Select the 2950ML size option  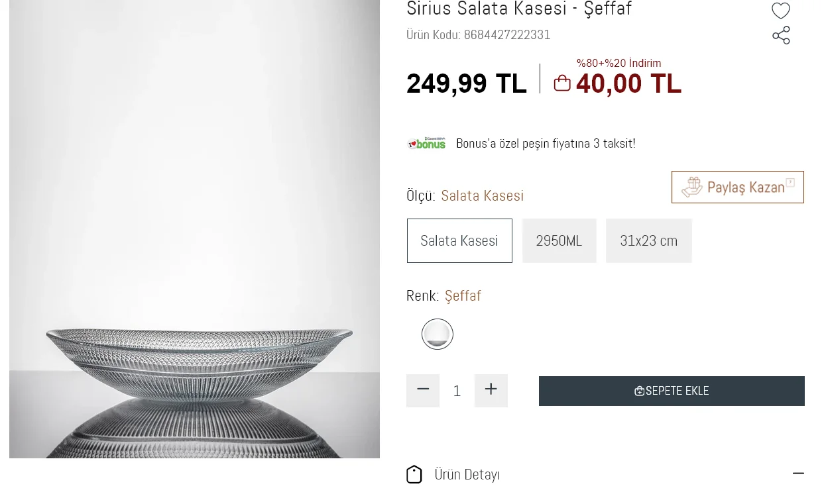pos(559,240)
